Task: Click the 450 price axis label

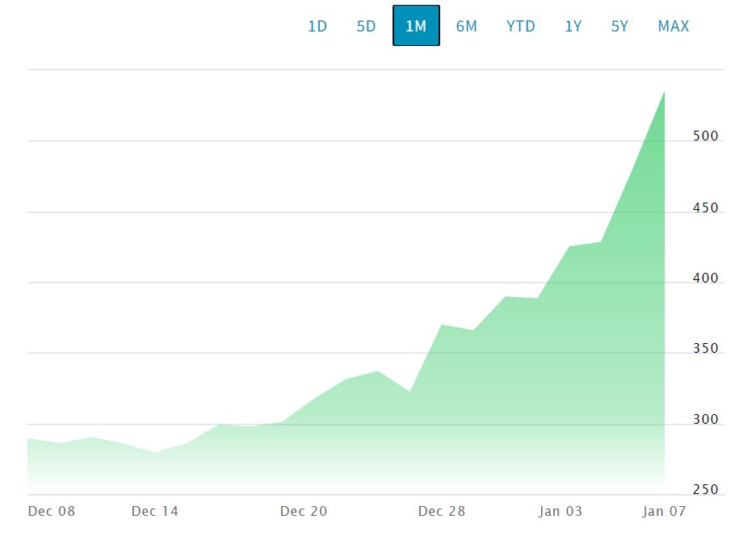Action: tap(705, 208)
